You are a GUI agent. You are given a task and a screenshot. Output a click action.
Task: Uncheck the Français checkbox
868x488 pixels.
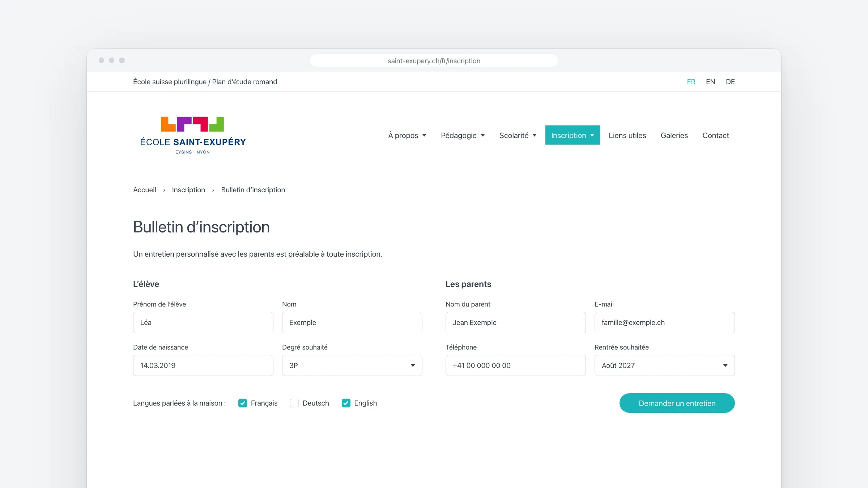tap(243, 403)
